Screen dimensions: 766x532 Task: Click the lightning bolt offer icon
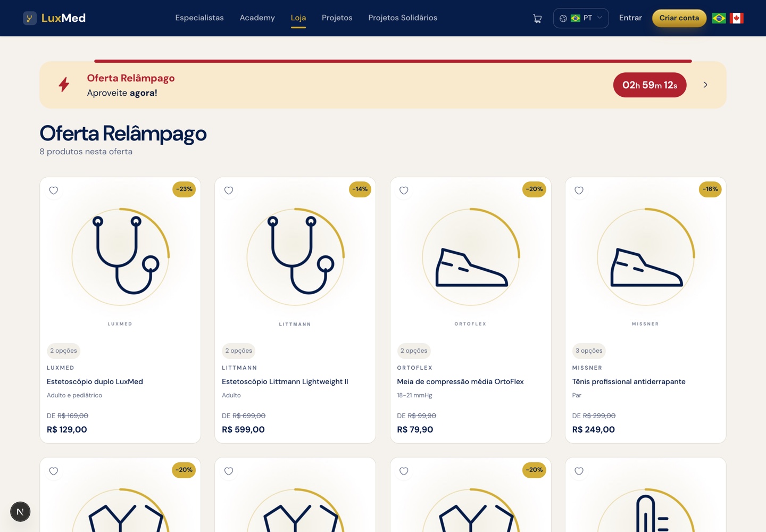pyautogui.click(x=64, y=85)
